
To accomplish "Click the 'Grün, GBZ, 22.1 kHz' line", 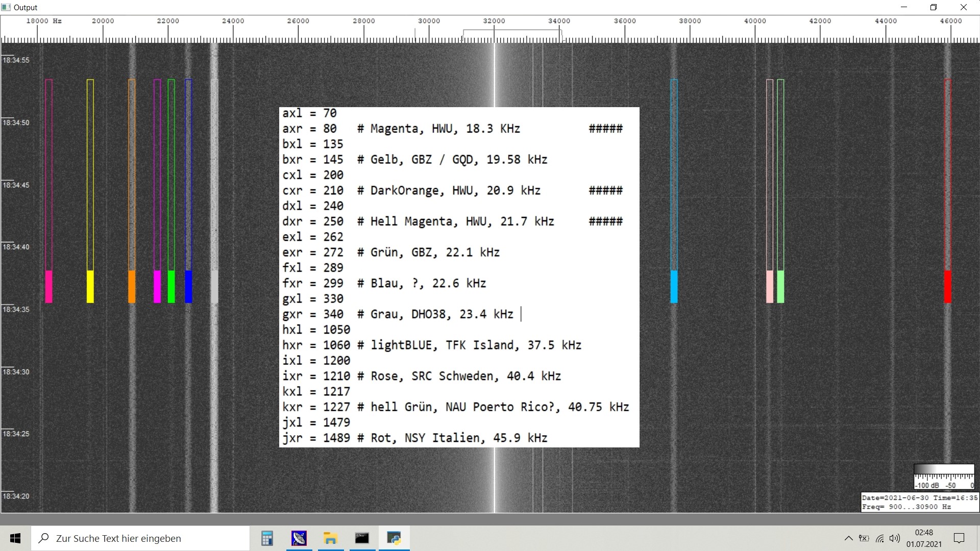I will pos(435,253).
